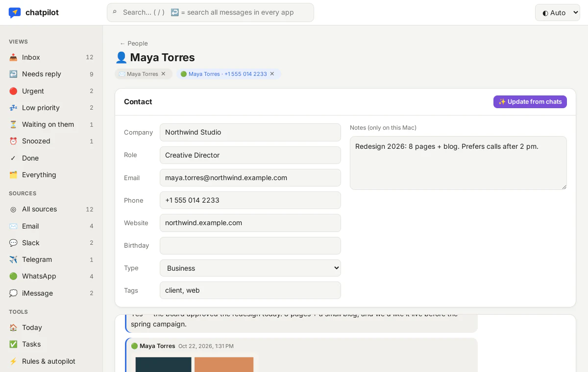Click into the Notes text area

458,163
